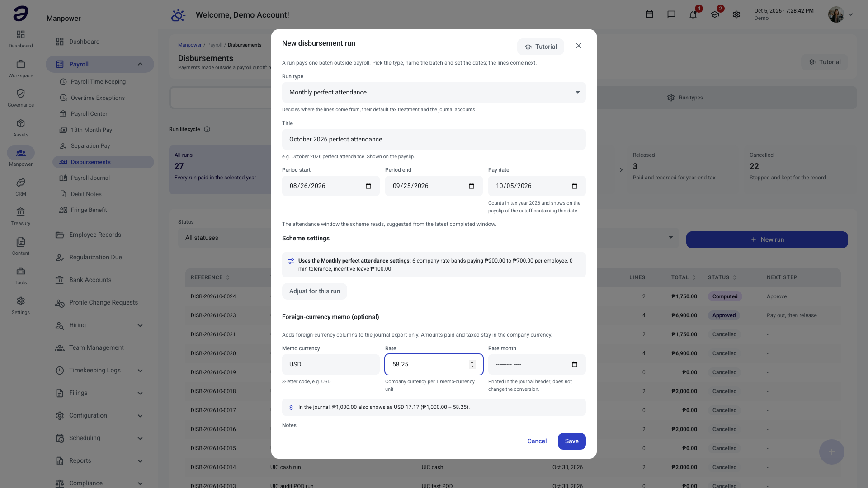Go to Content in left rail
868x488 pixels.
pos(21,246)
